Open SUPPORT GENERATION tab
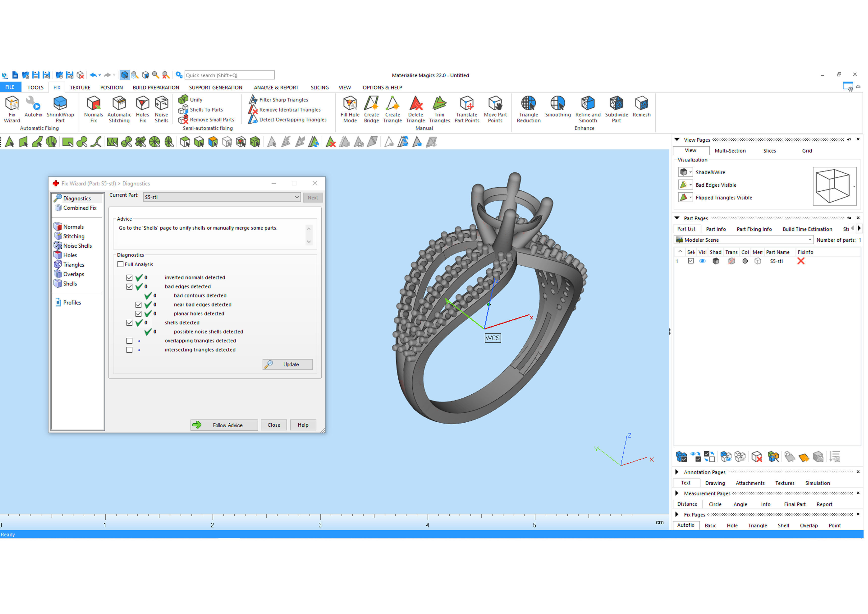 tap(216, 87)
